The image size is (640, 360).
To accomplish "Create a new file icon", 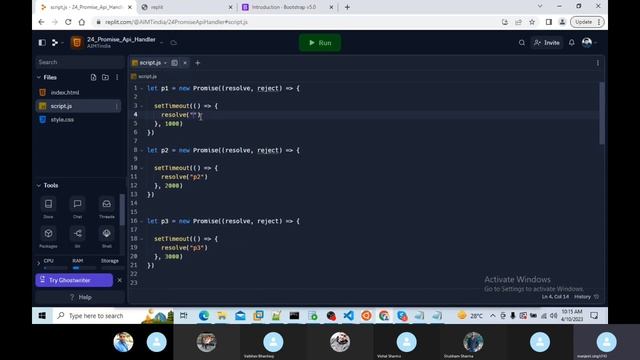I will 93,77.
